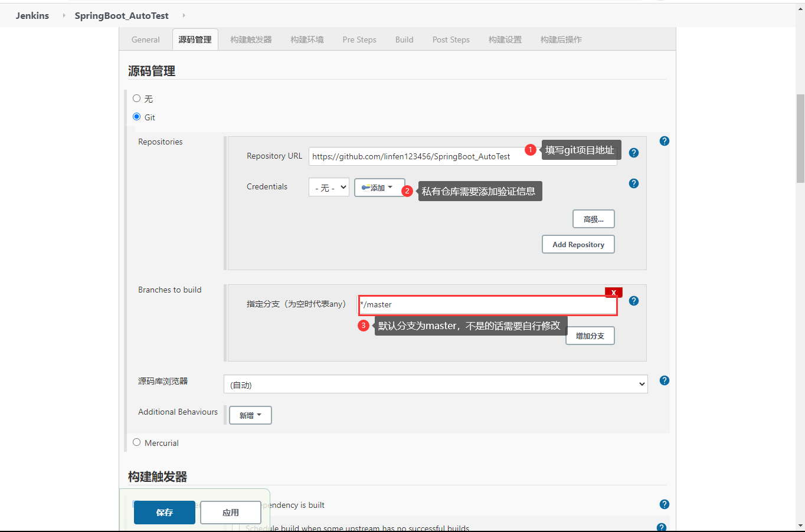Click the scrollbar down arrow
This screenshot has height=532, width=805.
(x=800, y=525)
